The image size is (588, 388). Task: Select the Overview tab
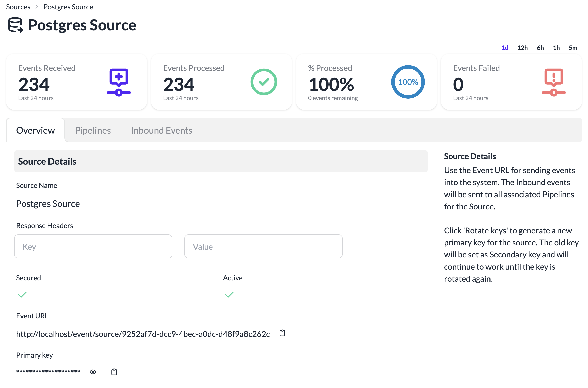[x=35, y=130]
